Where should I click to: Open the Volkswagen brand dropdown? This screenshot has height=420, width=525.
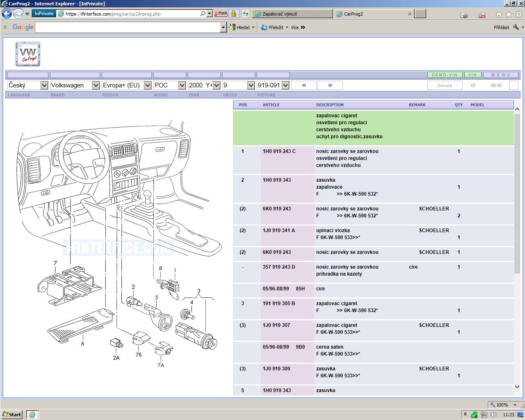pyautogui.click(x=75, y=85)
